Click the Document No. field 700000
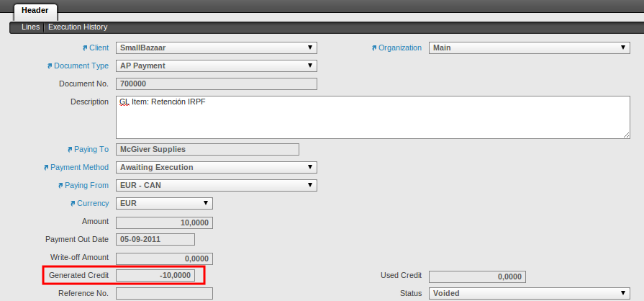 point(217,84)
